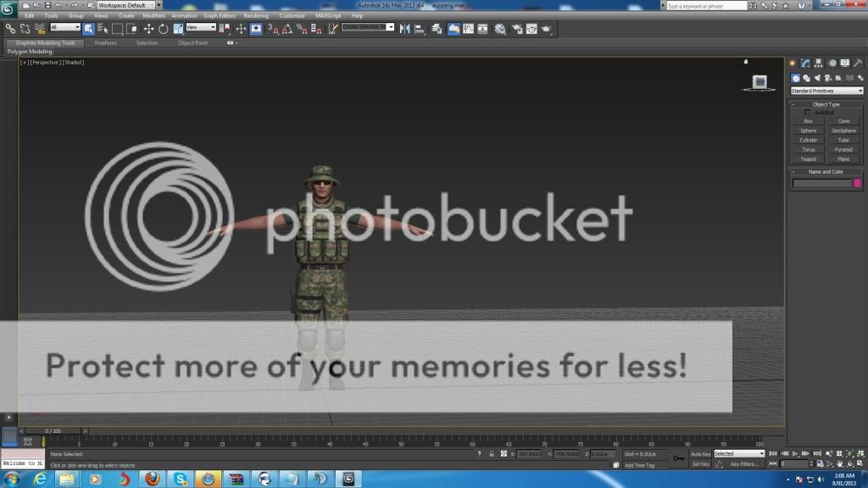The height and width of the screenshot is (488, 868).
Task: Toggle Auto Key animation mode
Action: 700,454
